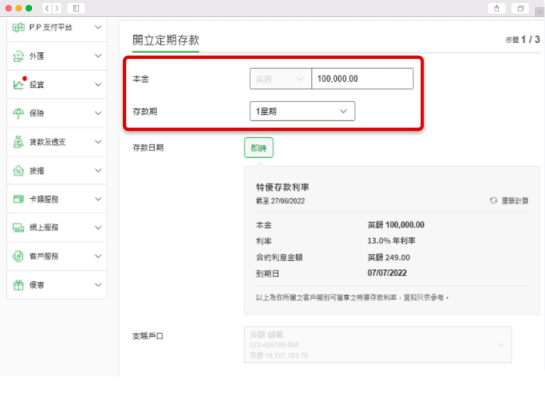Click the 英鎊 249.00 interest amount
Image resolution: width=545 pixels, height=397 pixels.
[389, 257]
